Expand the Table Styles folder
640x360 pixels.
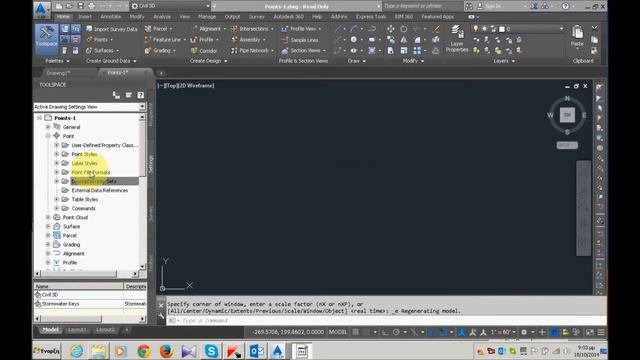tap(57, 199)
